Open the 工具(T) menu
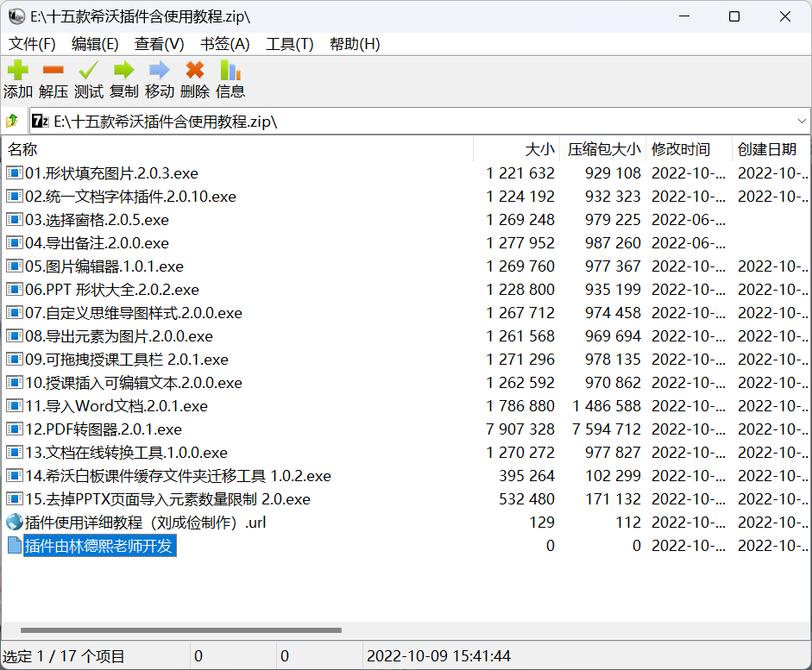The width and height of the screenshot is (812, 670). tap(289, 44)
